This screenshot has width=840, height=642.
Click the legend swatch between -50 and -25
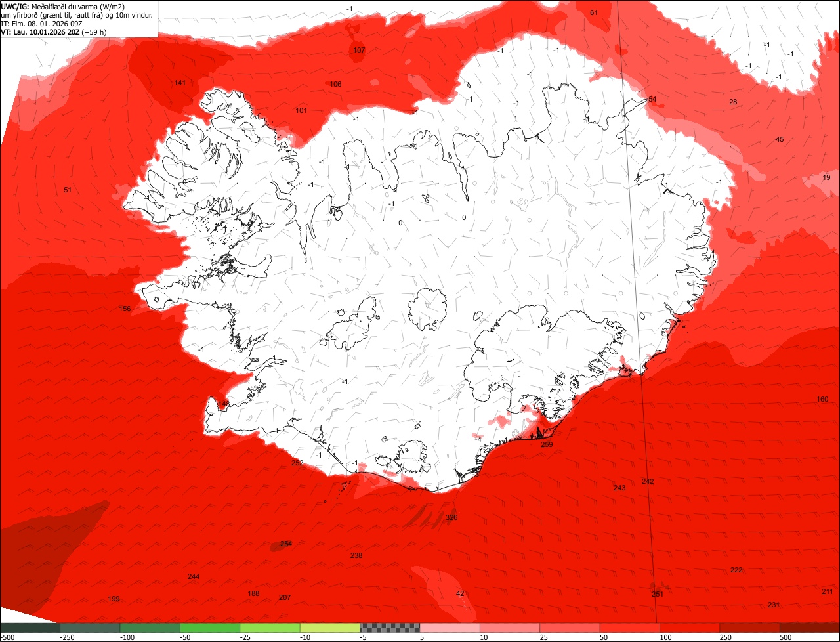click(x=210, y=627)
